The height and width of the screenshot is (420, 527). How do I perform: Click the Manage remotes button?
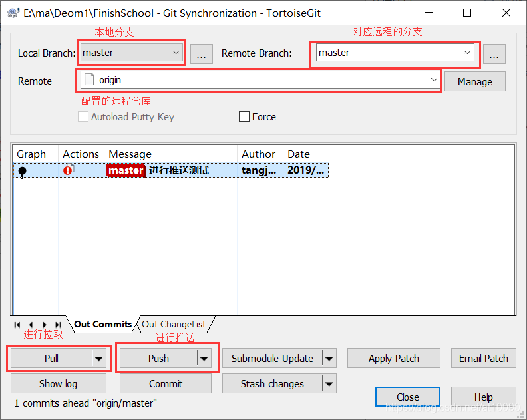475,81
